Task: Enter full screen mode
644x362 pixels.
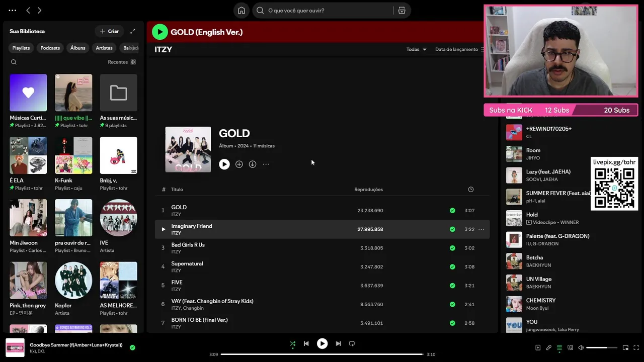Action: pos(636,347)
